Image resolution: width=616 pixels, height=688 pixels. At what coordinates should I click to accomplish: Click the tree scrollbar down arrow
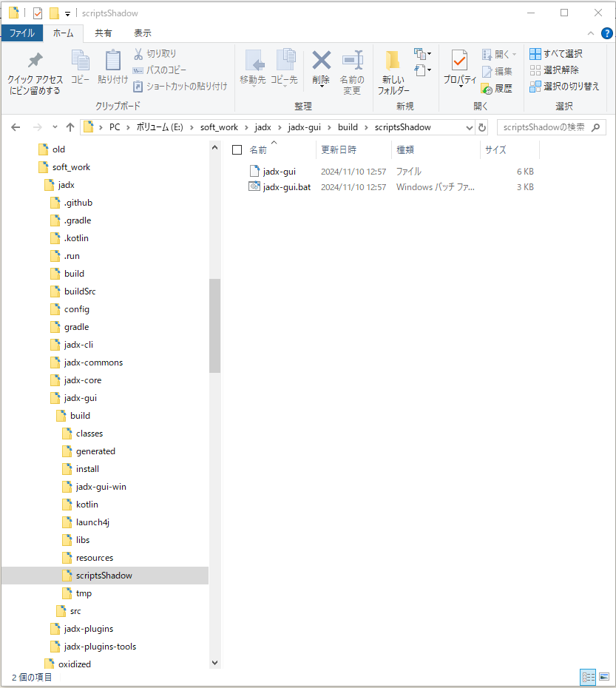click(x=214, y=663)
